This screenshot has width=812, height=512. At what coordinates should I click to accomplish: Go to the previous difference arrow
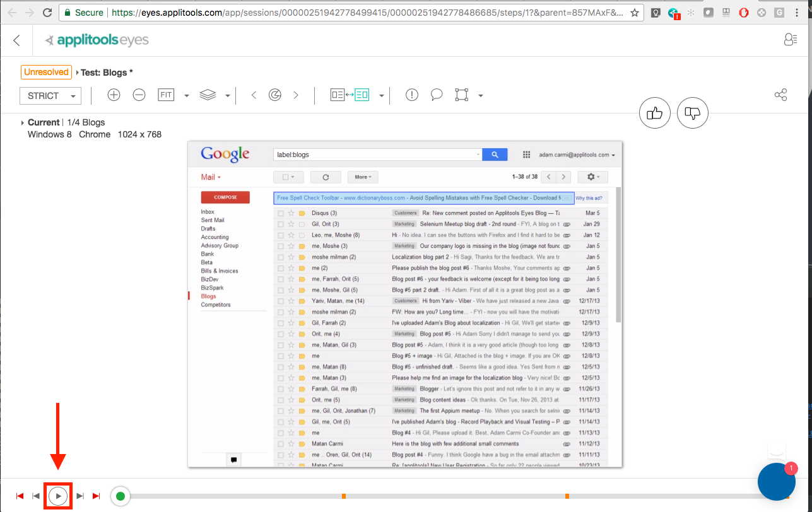pos(254,95)
